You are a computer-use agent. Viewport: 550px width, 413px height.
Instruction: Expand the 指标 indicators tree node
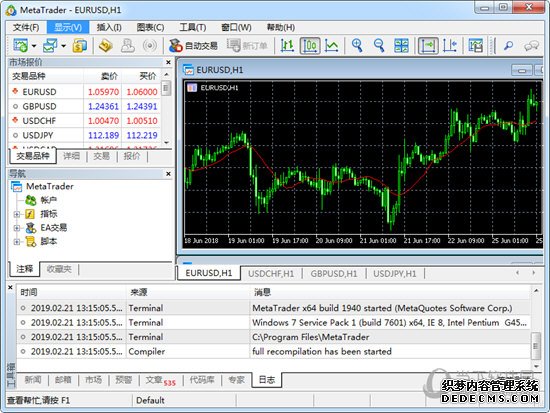pyautogui.click(x=16, y=214)
